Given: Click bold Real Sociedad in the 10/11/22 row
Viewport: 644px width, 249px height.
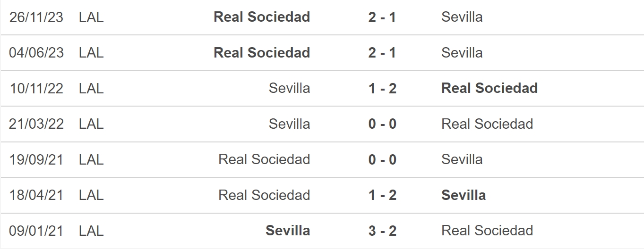Looking at the screenshot, I should coord(489,88).
